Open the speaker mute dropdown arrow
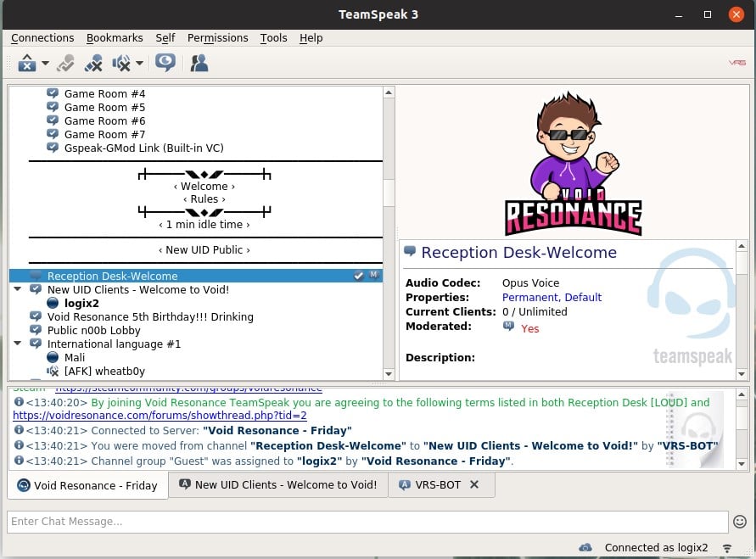Image resolution: width=756 pixels, height=559 pixels. tap(139, 64)
